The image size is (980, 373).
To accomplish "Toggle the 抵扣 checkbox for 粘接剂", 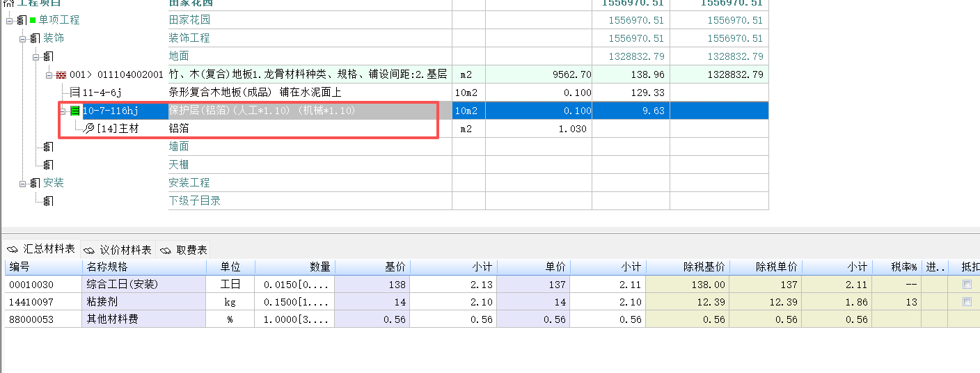I will point(967,302).
